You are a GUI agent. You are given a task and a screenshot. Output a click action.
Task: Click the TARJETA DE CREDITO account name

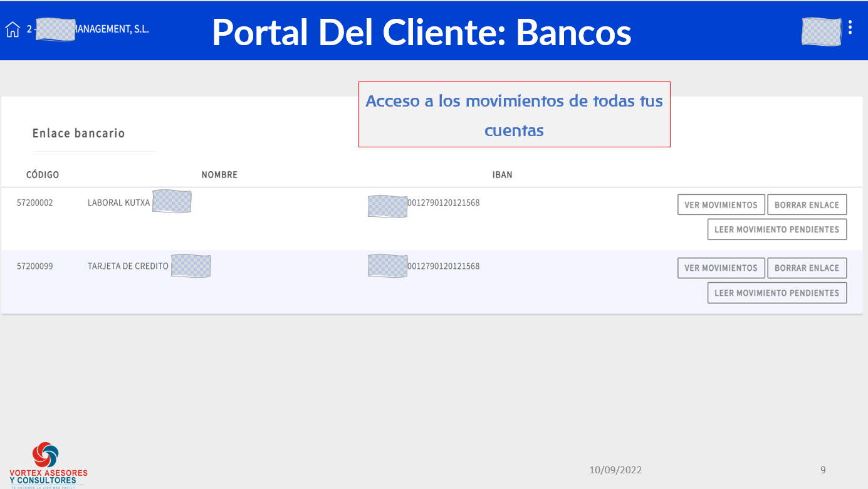point(128,266)
